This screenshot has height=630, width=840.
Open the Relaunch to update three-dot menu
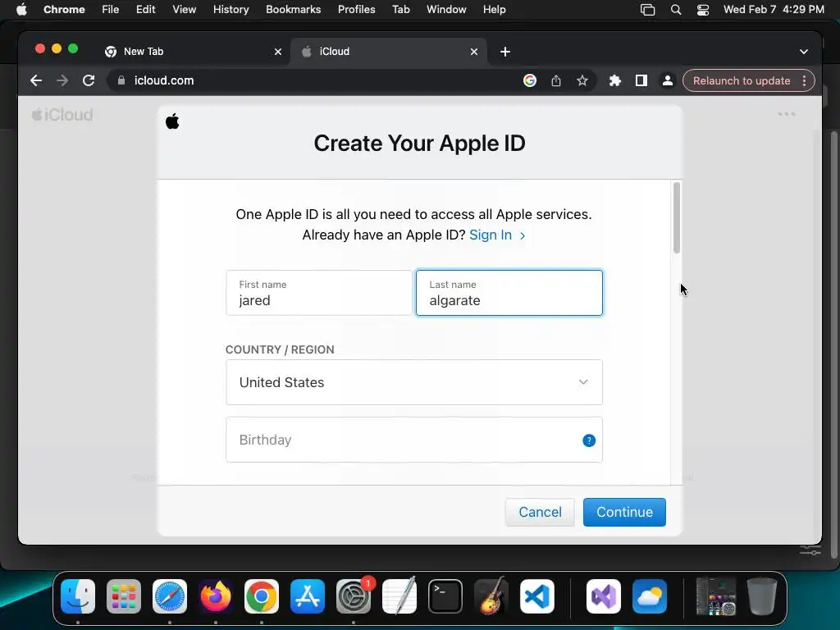pyautogui.click(x=804, y=81)
